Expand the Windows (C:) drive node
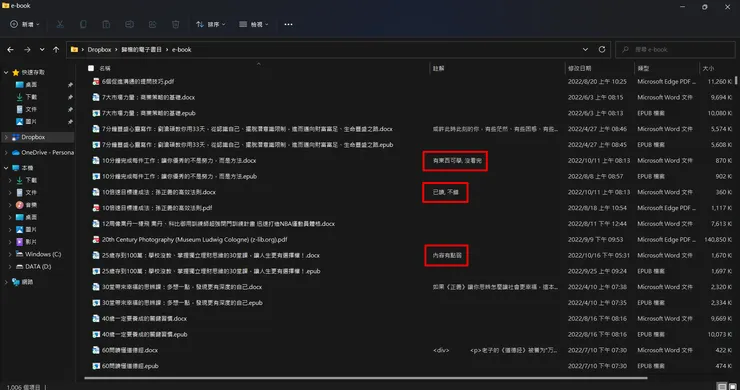740x390 pixels. (x=10, y=254)
